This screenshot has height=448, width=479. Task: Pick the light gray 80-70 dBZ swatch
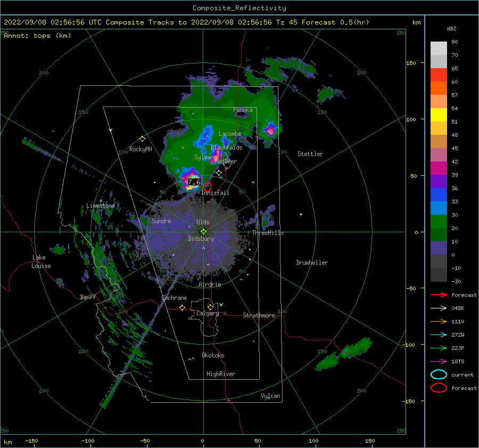point(439,48)
